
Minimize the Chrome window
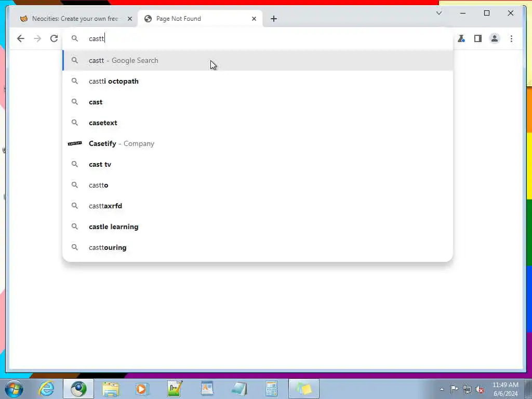tap(463, 13)
